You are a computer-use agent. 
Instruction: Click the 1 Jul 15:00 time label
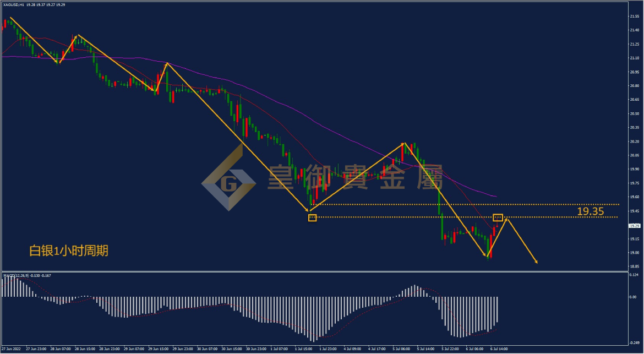(x=303, y=348)
